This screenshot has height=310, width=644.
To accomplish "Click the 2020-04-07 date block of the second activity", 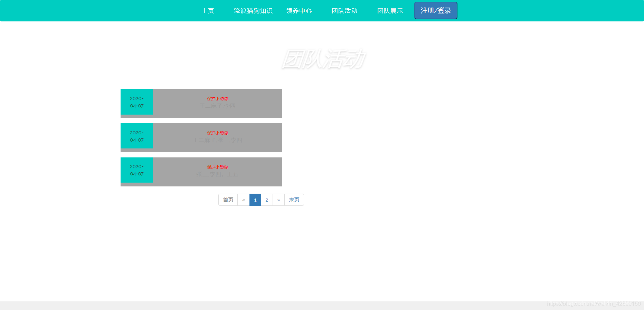I will (137, 136).
